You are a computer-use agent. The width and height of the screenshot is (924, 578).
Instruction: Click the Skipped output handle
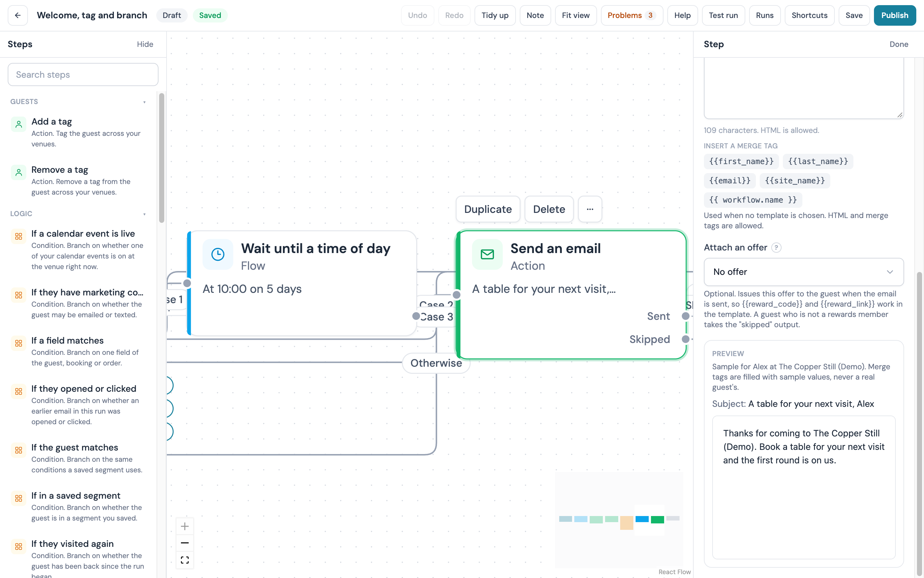click(686, 339)
